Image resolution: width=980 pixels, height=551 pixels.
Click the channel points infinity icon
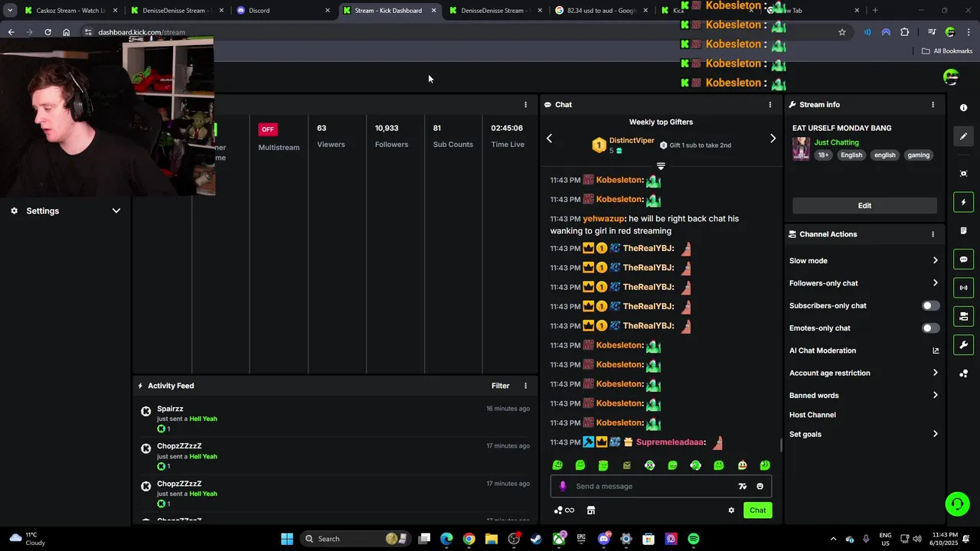point(564,510)
